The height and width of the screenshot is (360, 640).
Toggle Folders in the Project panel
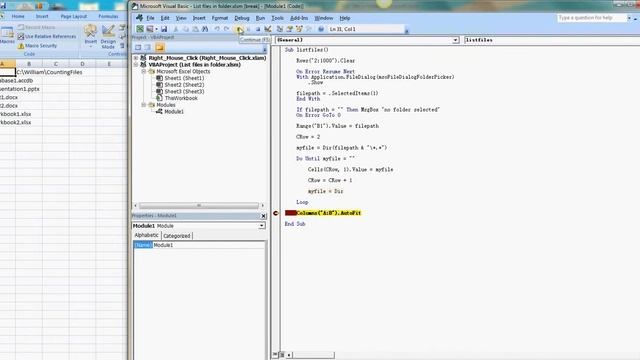coord(160,47)
